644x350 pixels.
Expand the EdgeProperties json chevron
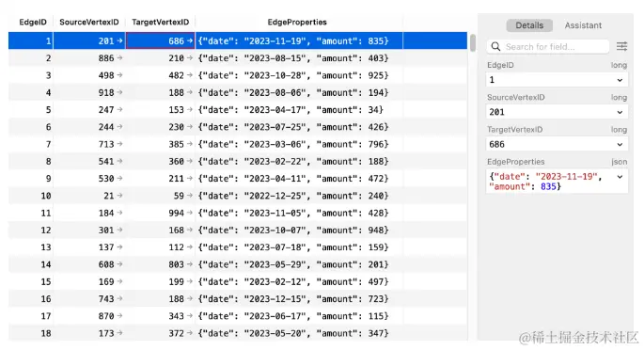(620, 177)
